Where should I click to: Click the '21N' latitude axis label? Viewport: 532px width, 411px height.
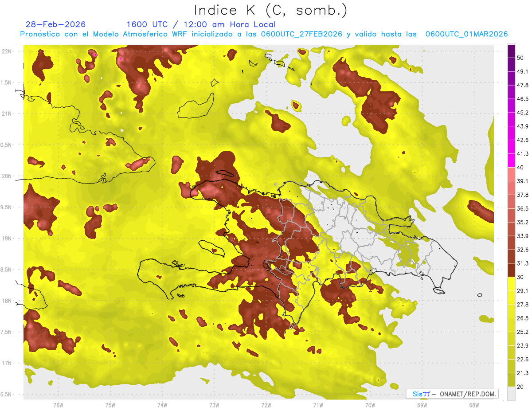pyautogui.click(x=8, y=114)
